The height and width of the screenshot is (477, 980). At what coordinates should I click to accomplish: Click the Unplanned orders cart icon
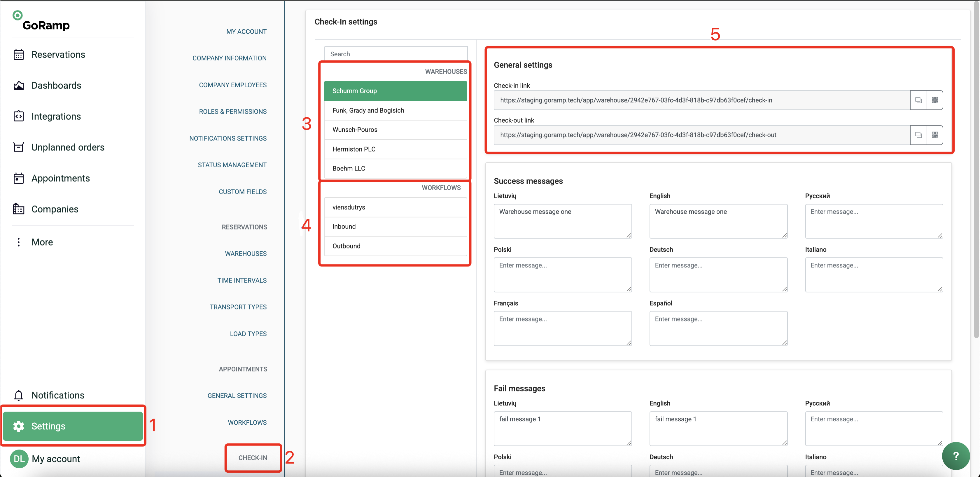[18, 147]
